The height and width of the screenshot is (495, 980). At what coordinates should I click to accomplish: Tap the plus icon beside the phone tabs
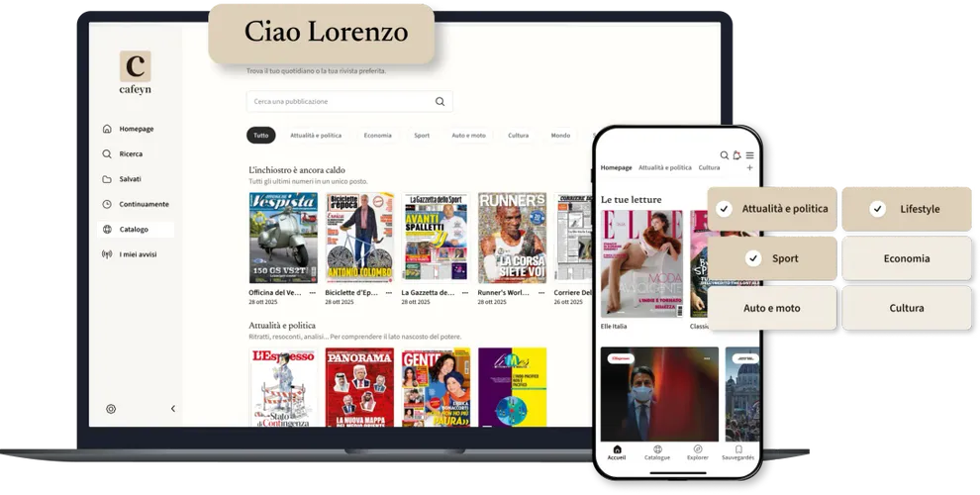750,167
